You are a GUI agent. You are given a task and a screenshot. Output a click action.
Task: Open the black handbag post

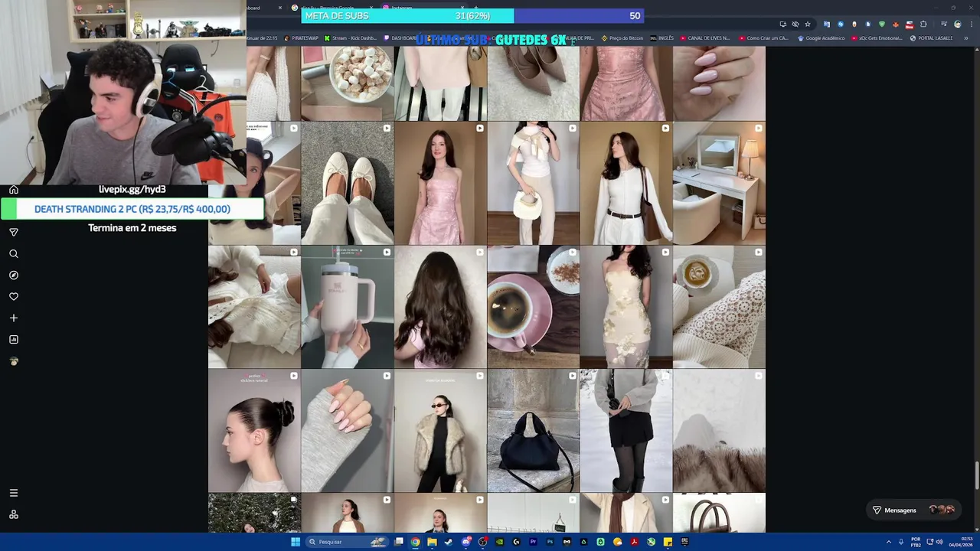(533, 431)
